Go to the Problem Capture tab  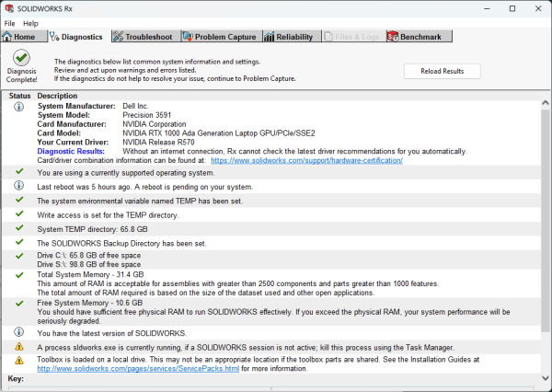tap(222, 37)
